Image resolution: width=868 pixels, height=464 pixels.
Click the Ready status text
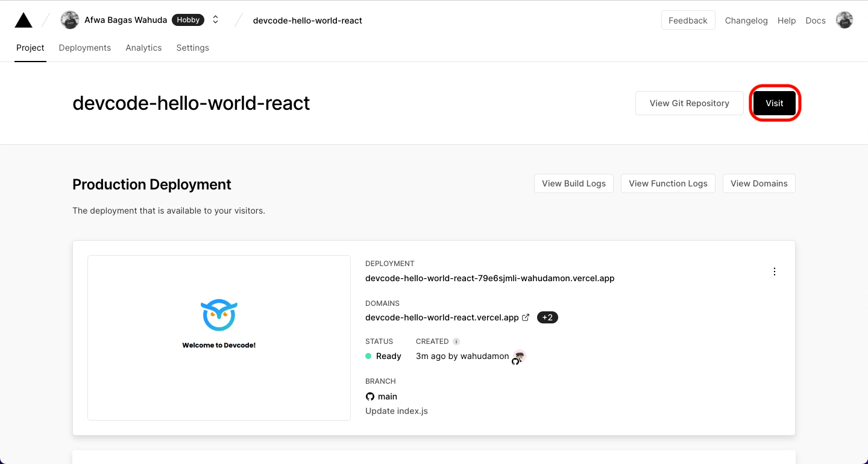tap(389, 356)
